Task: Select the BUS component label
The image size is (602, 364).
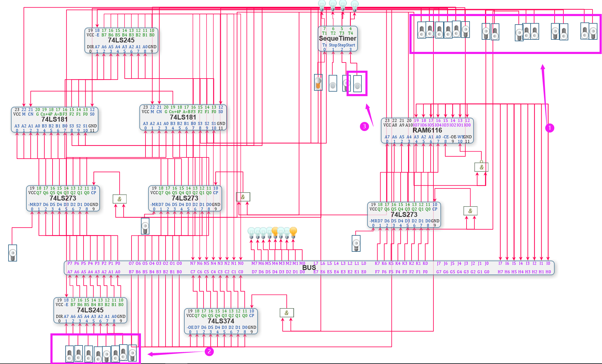Action: click(x=309, y=268)
